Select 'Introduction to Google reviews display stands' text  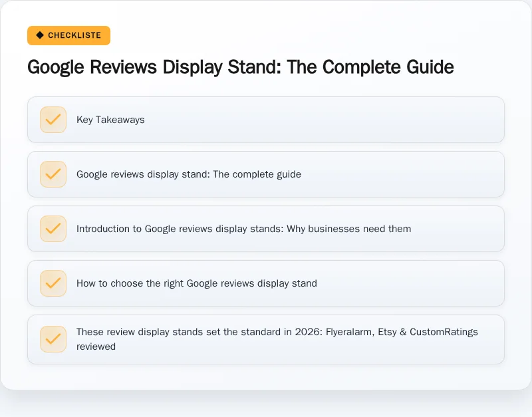tap(180, 229)
